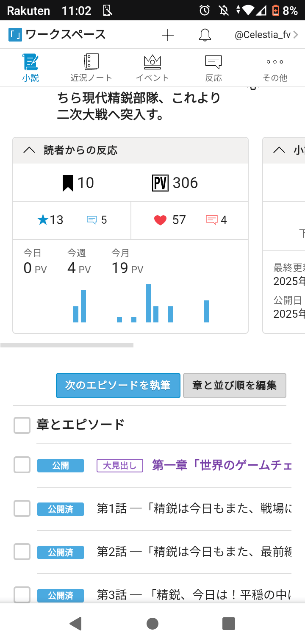
Task: Collapse the second panel on the right
Action: click(279, 150)
